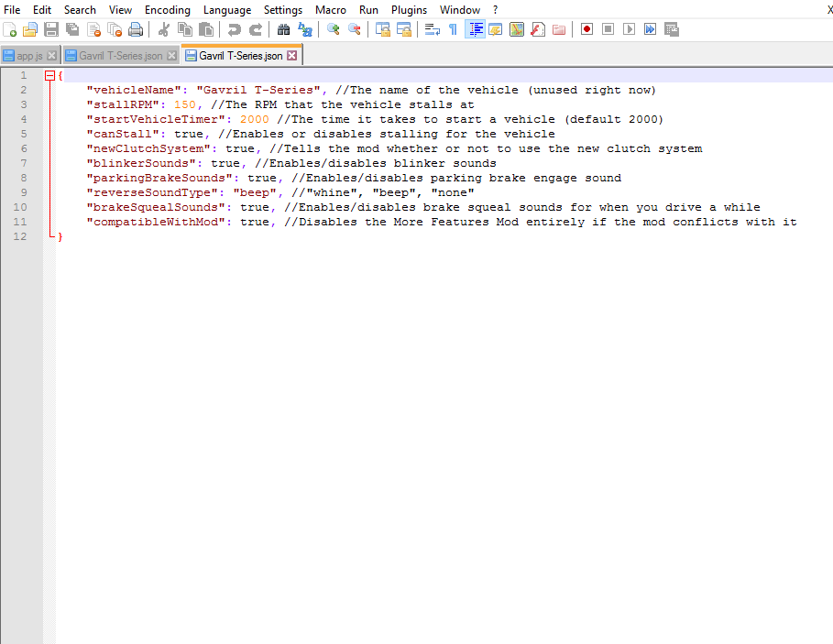Screen dimensions: 833x644
Task: Start macro recording with the red record icon
Action: (586, 29)
